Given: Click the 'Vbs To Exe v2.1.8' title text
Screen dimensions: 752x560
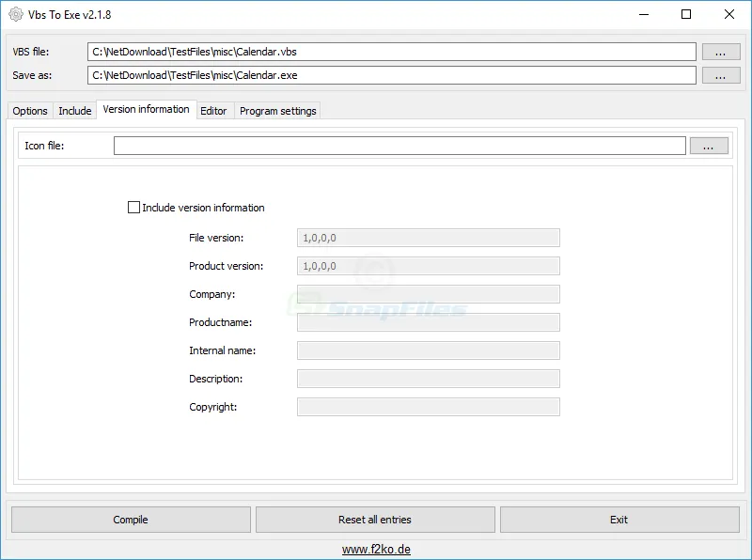Looking at the screenshot, I should tap(70, 15).
